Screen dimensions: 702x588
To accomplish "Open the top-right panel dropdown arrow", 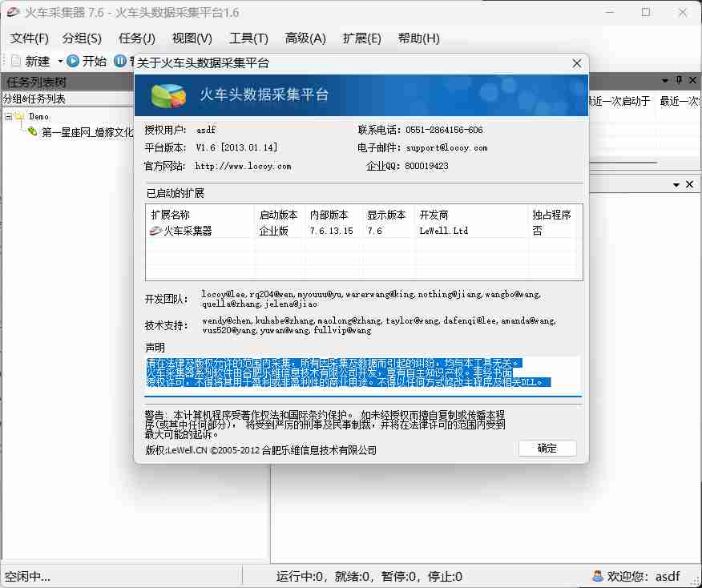I will pyautogui.click(x=665, y=80).
